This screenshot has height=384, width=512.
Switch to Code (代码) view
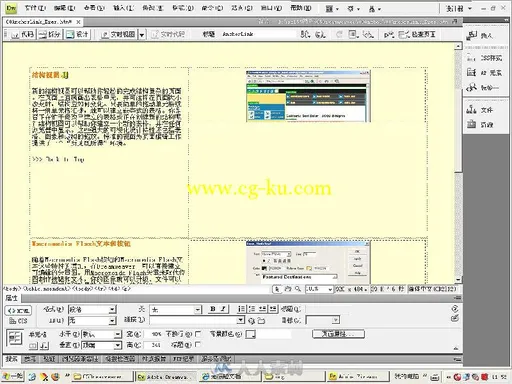[x=22, y=34]
